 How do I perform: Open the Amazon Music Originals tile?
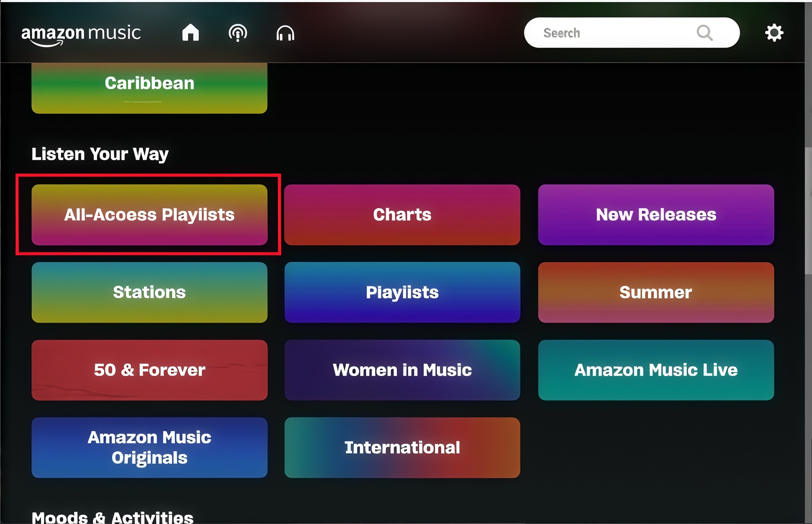pos(149,447)
